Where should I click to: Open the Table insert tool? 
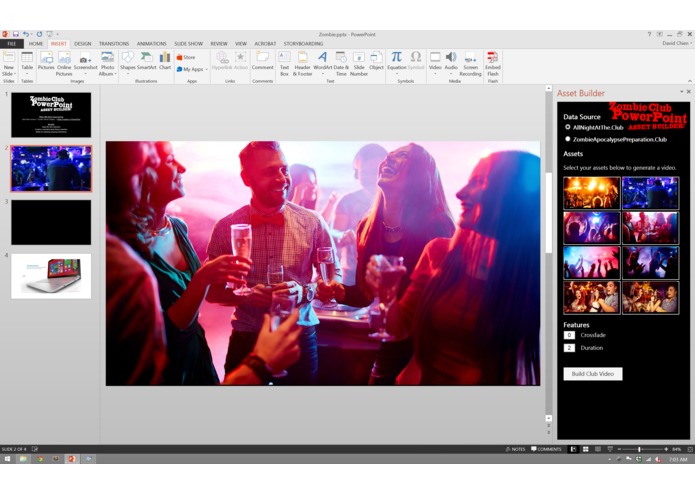coord(27,62)
